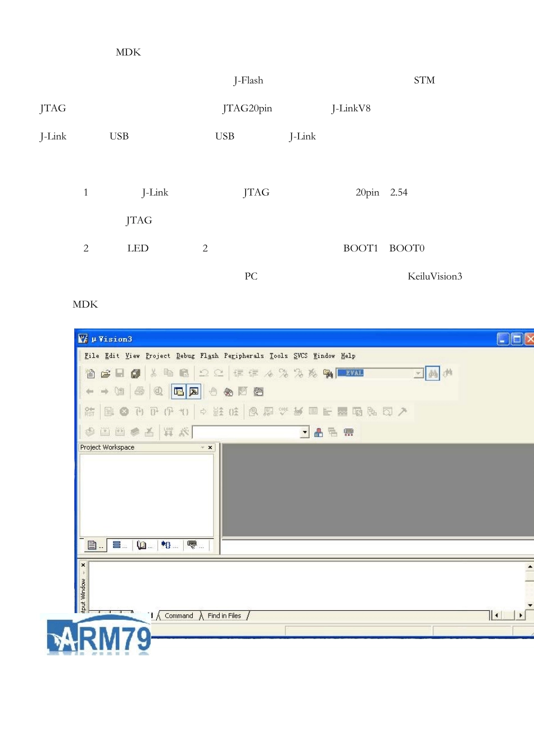The width and height of the screenshot is (534, 756).
Task: Click the Save file floppy icon
Action: pyautogui.click(x=120, y=373)
